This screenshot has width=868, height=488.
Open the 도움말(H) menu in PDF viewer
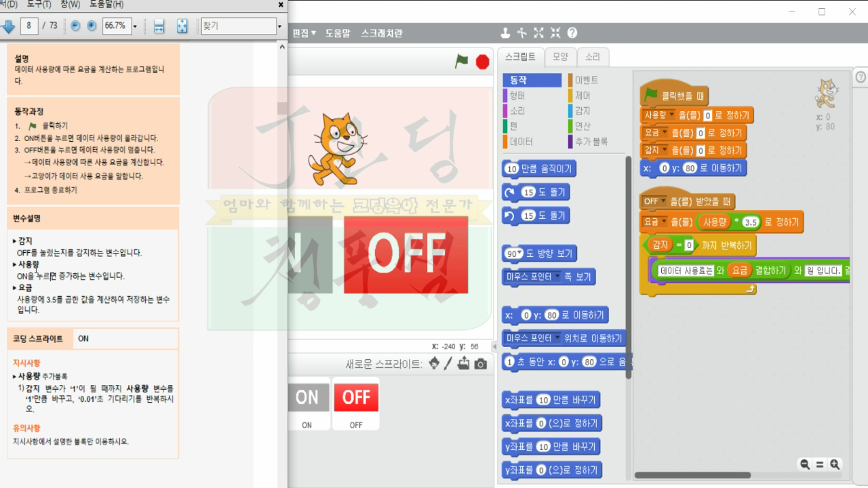106,4
